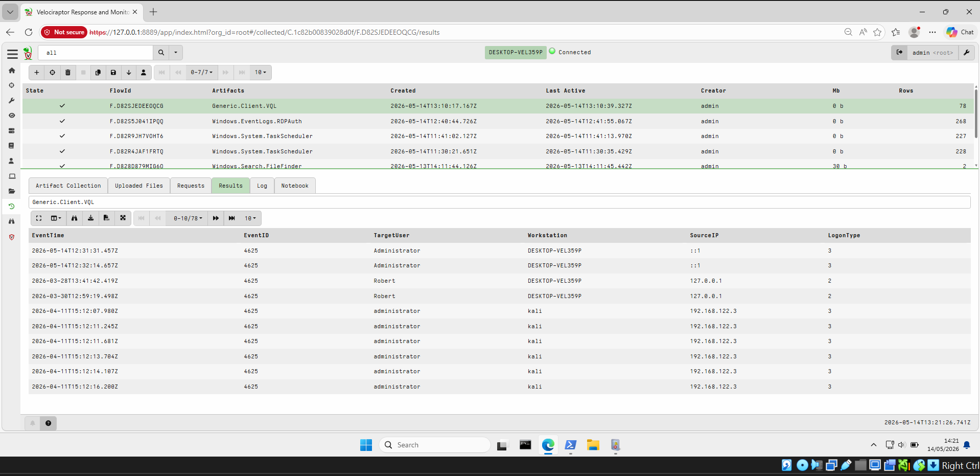Viewport: 980px width, 476px height.
Task: Open Terminal in taskbar
Action: [x=525, y=445]
